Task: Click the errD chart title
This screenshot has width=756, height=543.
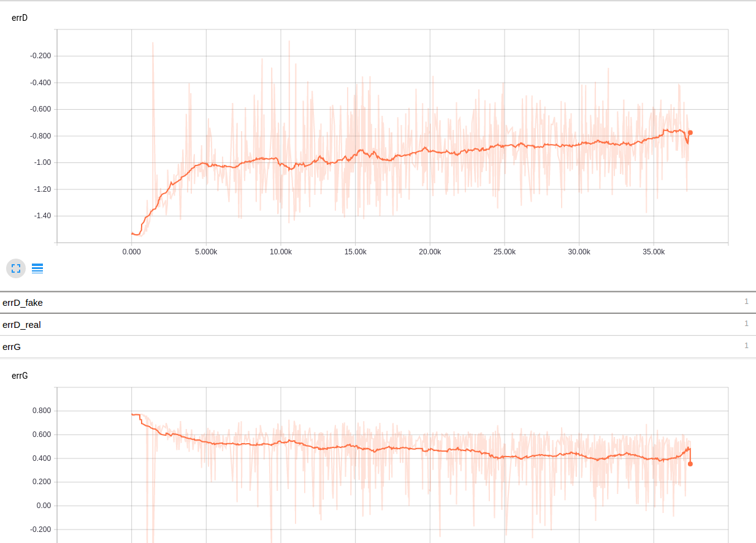Action: pos(20,18)
